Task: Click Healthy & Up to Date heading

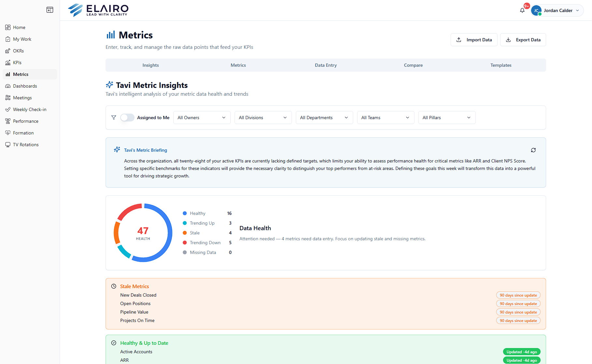Action: point(144,343)
